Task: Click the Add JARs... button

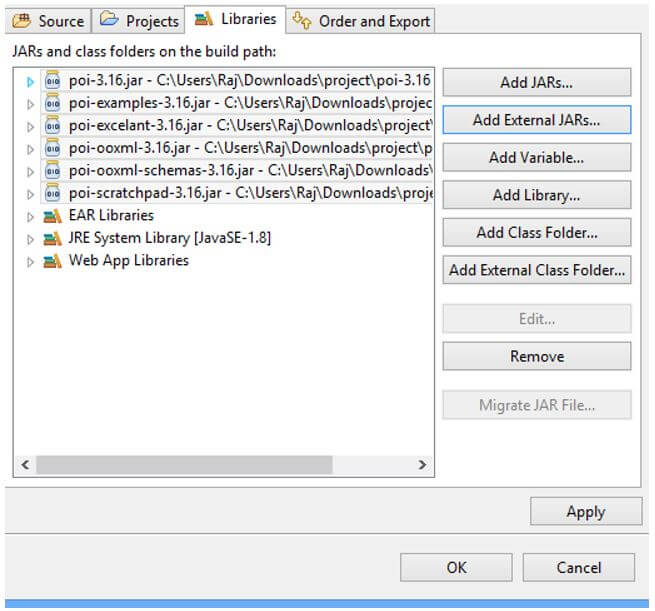Action: tap(537, 82)
